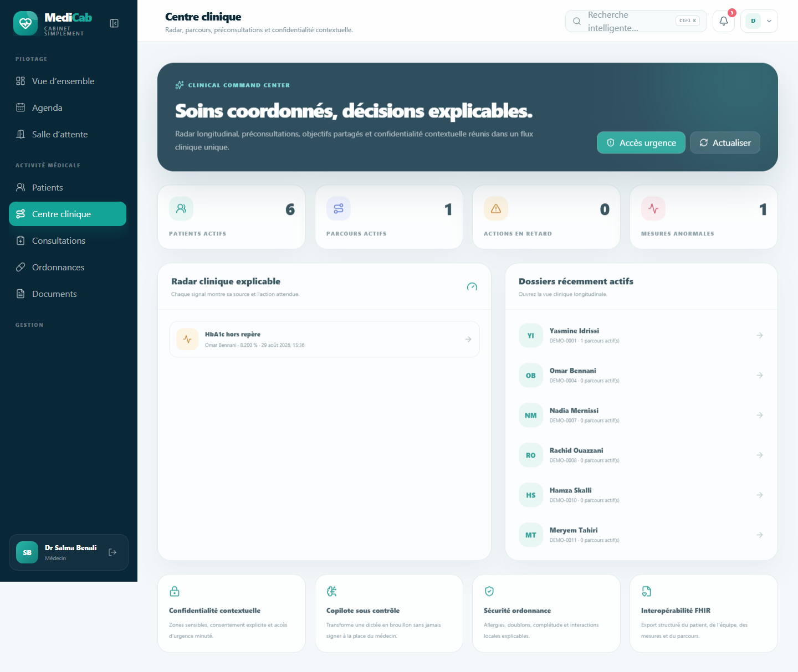Open Rachid Ouazzani's dossier
798x672 pixels.
click(641, 455)
